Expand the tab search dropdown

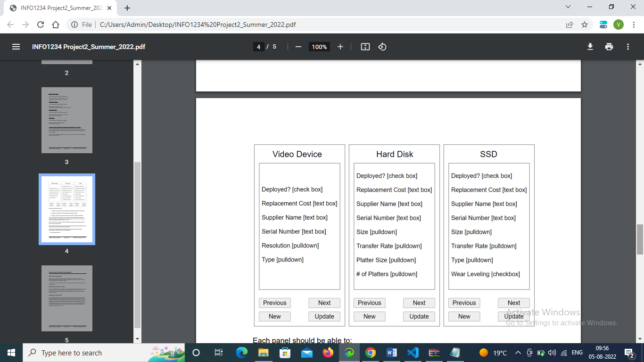(568, 7)
